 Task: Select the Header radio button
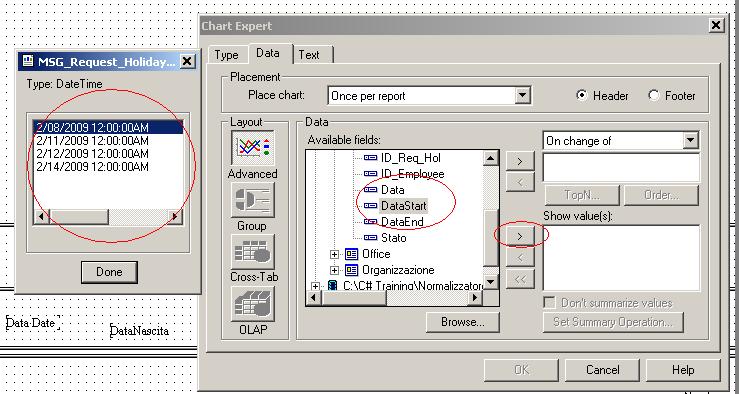click(583, 95)
